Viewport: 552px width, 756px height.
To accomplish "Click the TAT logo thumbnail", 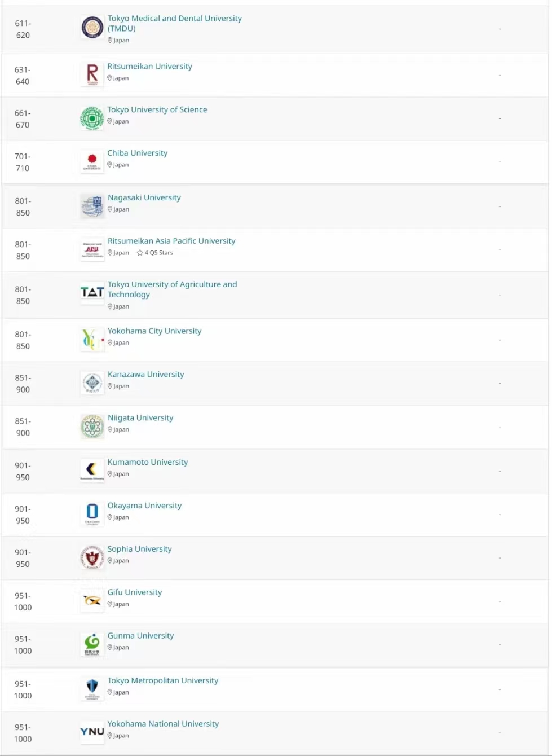I will [92, 292].
